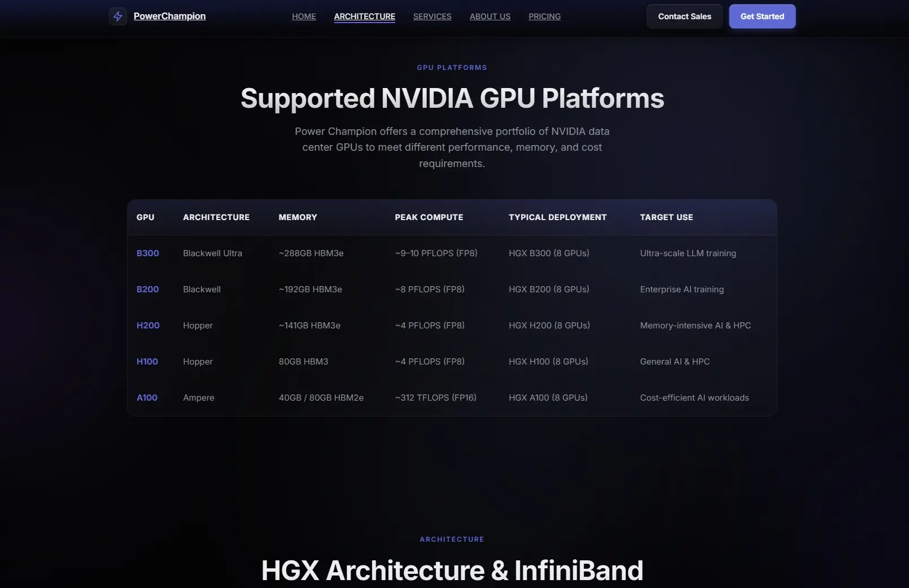
Task: Select the B300 GPU cell
Action: pos(148,253)
